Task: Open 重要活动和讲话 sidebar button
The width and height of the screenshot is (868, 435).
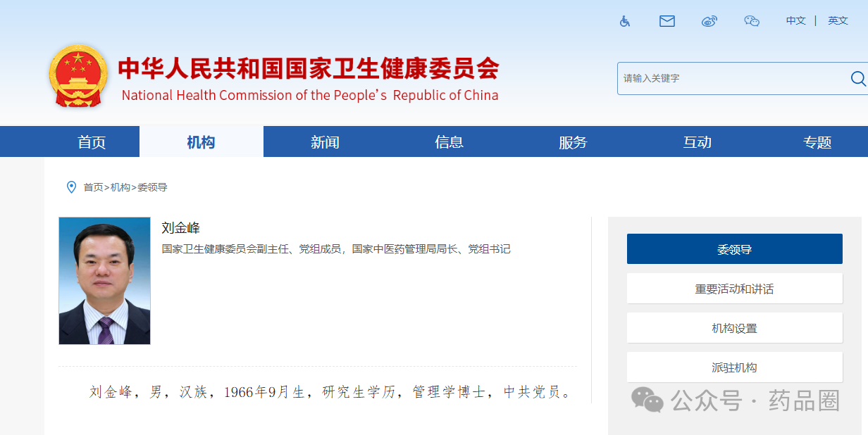Action: [x=734, y=289]
